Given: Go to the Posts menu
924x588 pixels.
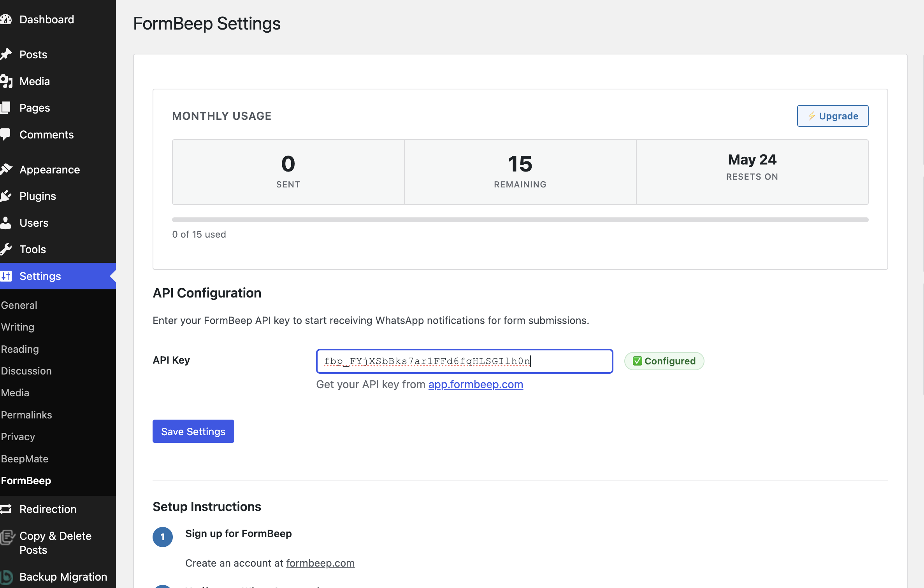Looking at the screenshot, I should 33,54.
